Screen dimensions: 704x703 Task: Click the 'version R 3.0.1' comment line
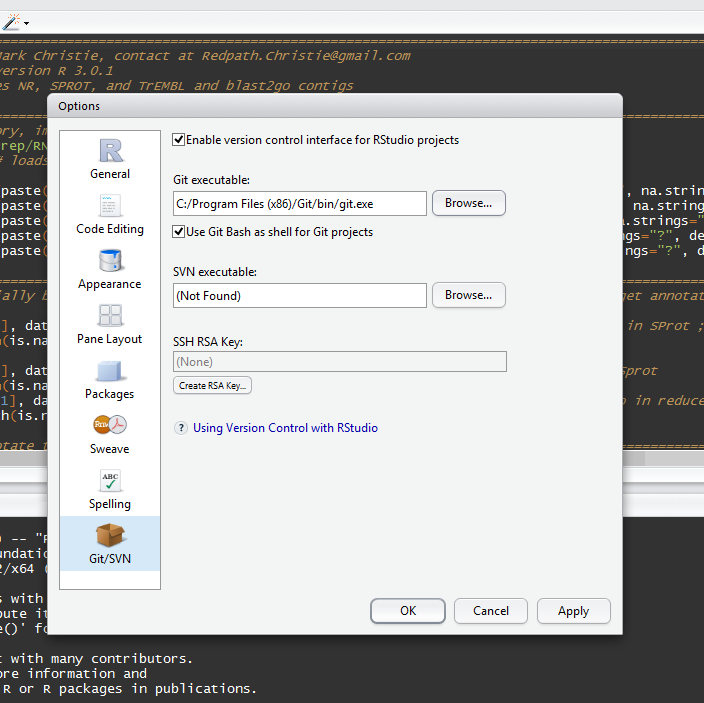[x=57, y=70]
